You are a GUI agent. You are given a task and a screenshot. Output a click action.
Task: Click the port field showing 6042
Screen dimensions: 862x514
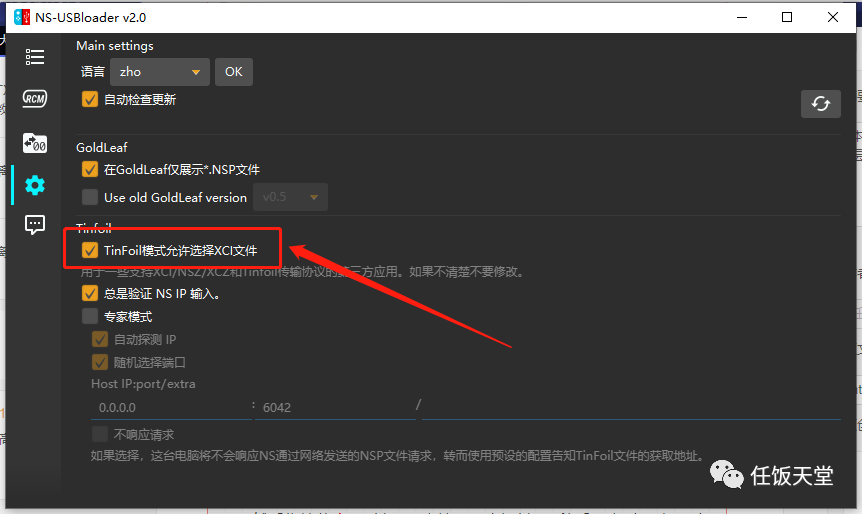pyautogui.click(x=335, y=407)
